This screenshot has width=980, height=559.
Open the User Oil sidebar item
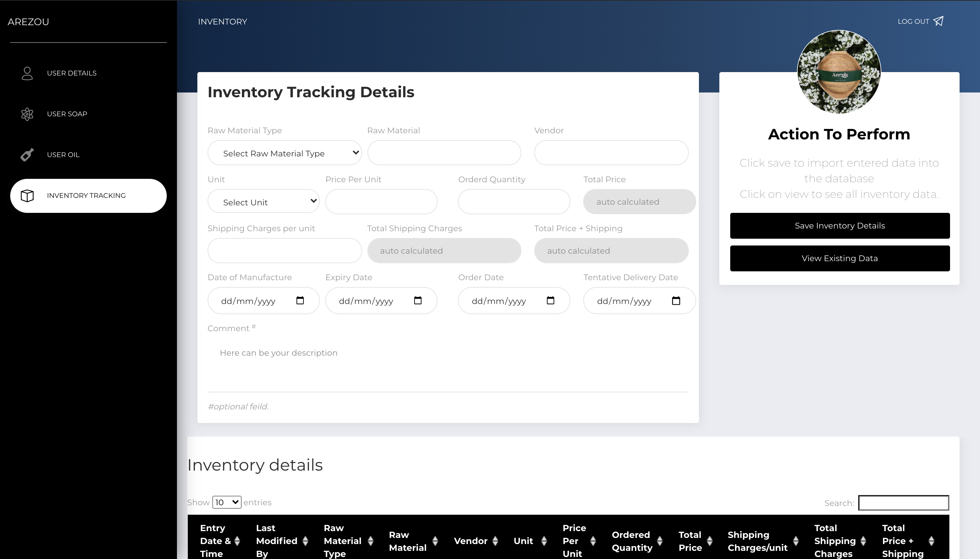(x=63, y=155)
